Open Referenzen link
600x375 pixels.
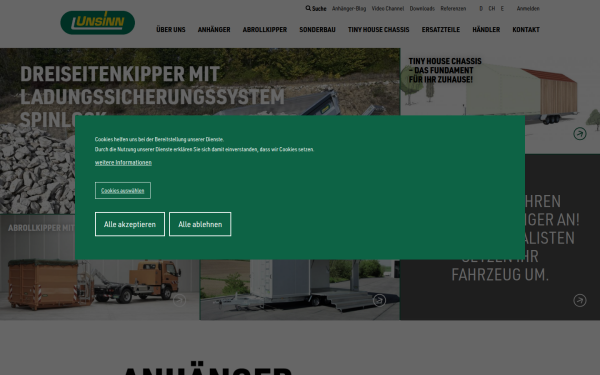point(453,8)
